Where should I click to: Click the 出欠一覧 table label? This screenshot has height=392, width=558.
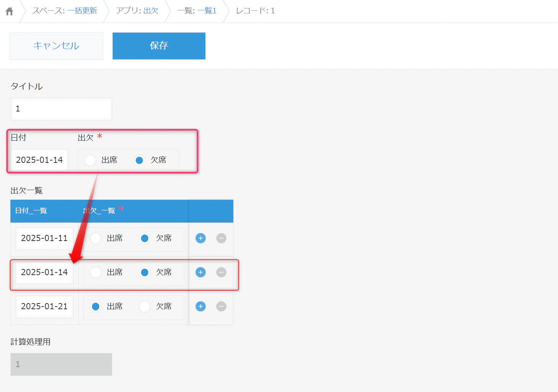(26, 191)
